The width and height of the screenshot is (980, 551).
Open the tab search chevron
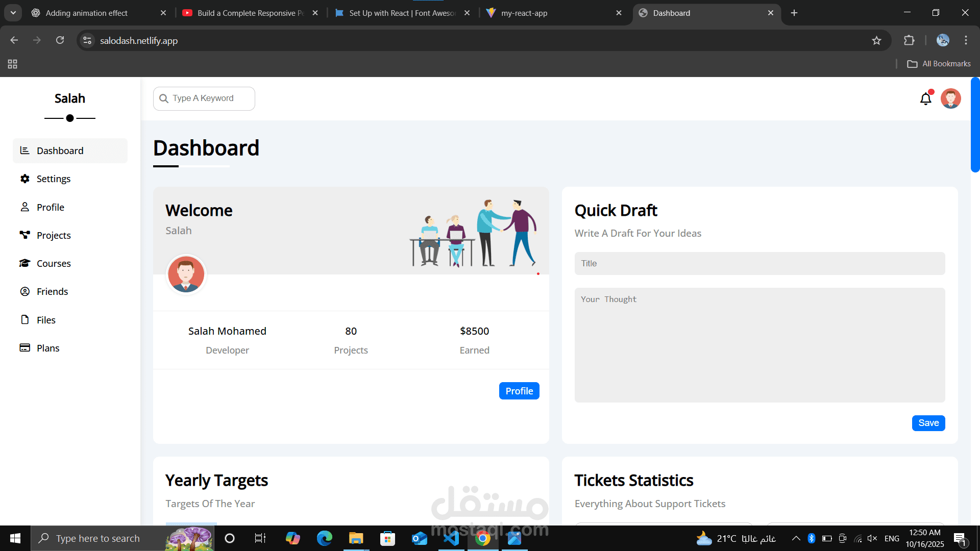13,13
